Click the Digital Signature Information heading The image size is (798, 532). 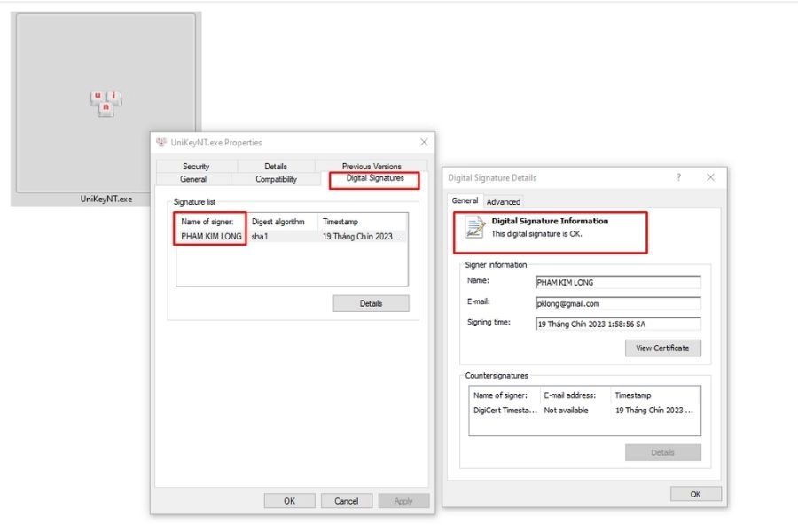click(x=550, y=221)
